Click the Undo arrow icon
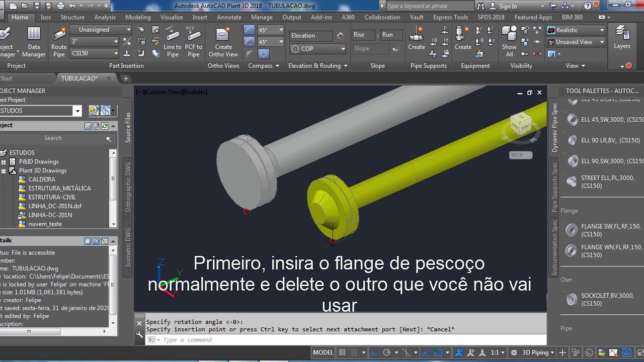This screenshot has width=644, height=362. [72, 6]
